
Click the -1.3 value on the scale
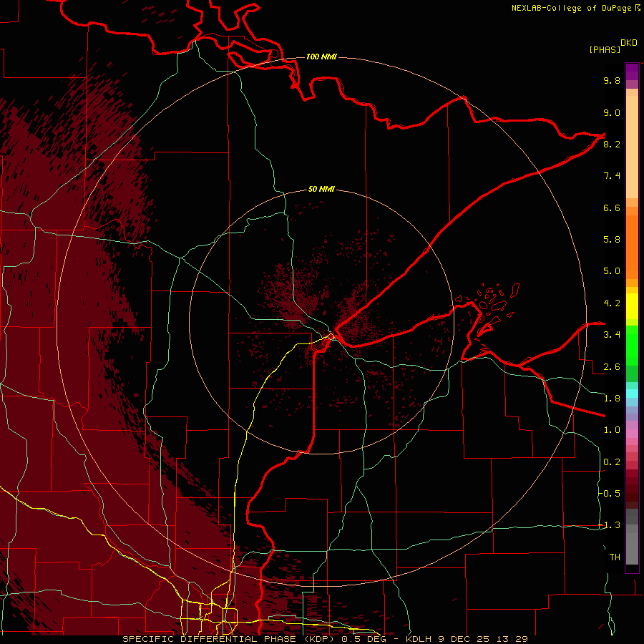[x=609, y=525]
